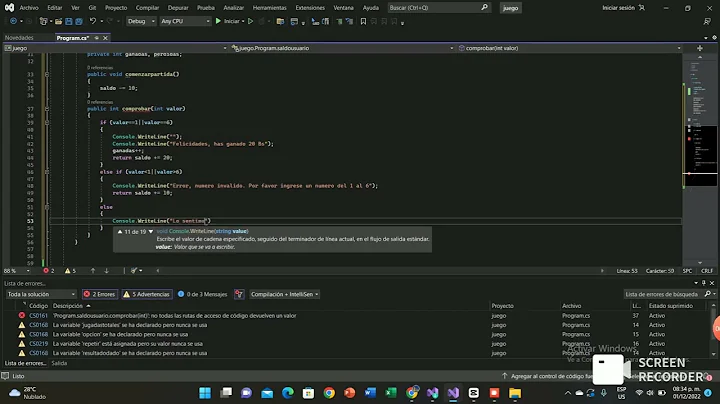Click the navigate backward toolbar icon

coord(13,21)
